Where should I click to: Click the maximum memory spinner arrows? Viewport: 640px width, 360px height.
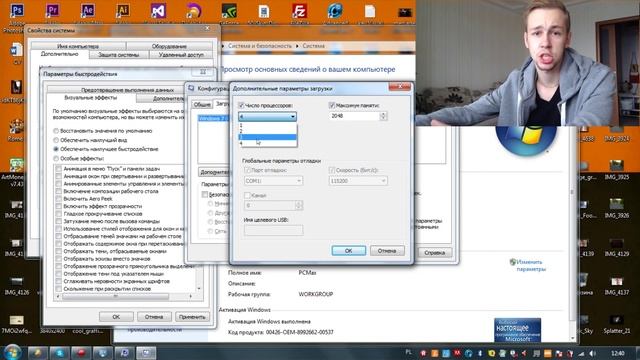tap(383, 116)
